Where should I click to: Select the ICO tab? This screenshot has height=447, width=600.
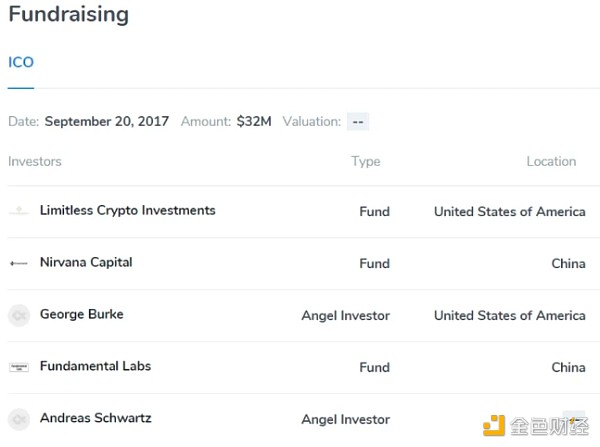pyautogui.click(x=21, y=62)
